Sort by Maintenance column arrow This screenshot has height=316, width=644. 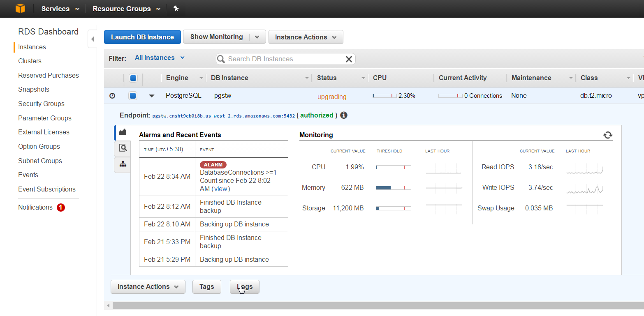tap(571, 78)
